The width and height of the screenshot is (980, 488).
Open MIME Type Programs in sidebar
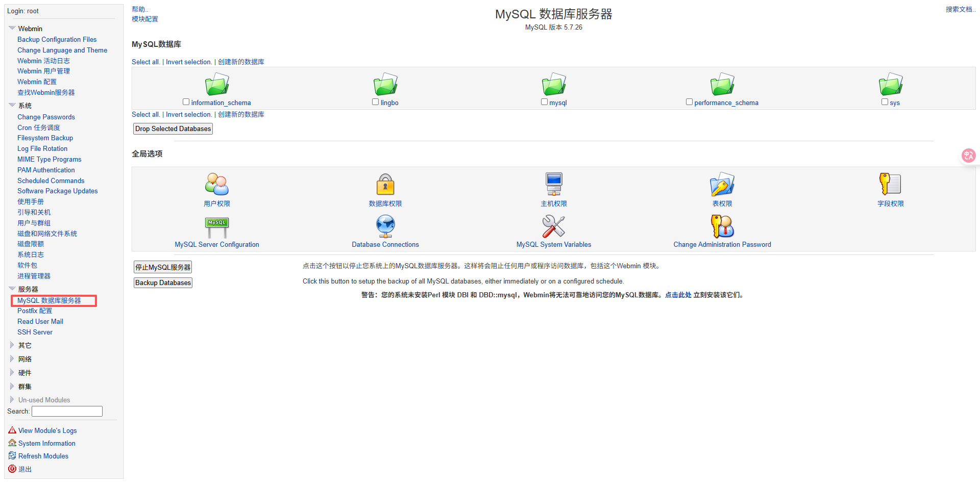(50, 159)
